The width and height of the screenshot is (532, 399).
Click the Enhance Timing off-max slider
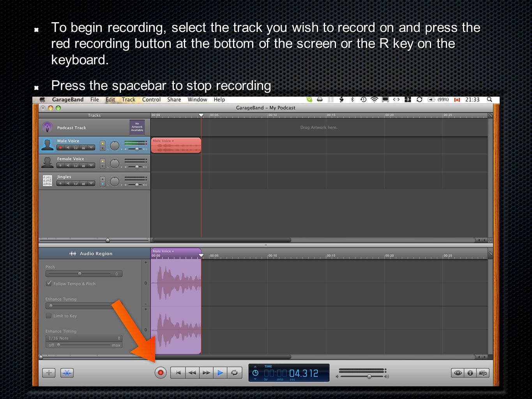[84, 345]
